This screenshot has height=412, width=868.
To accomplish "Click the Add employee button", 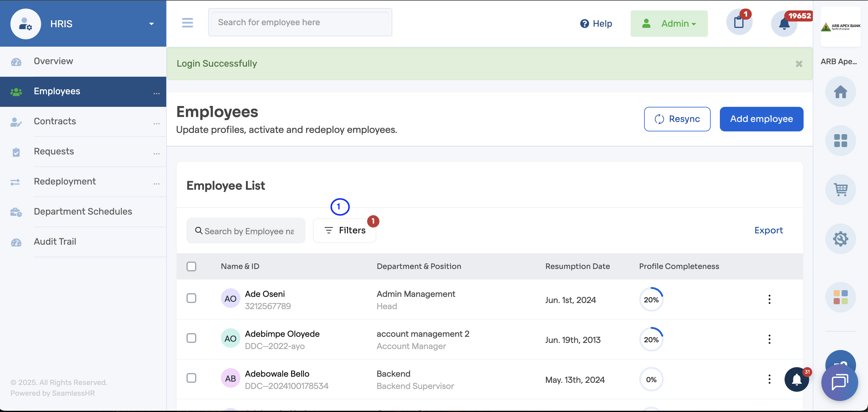I will point(761,119).
